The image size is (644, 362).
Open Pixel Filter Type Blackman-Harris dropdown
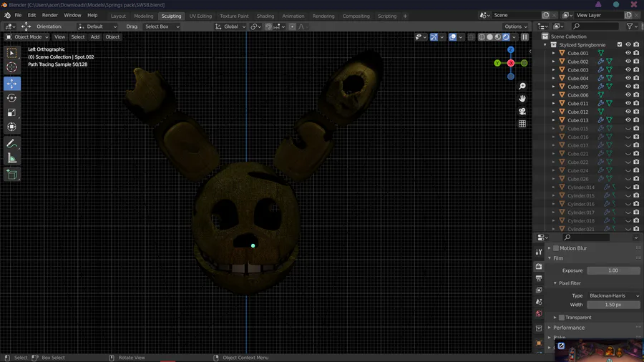coord(614,295)
